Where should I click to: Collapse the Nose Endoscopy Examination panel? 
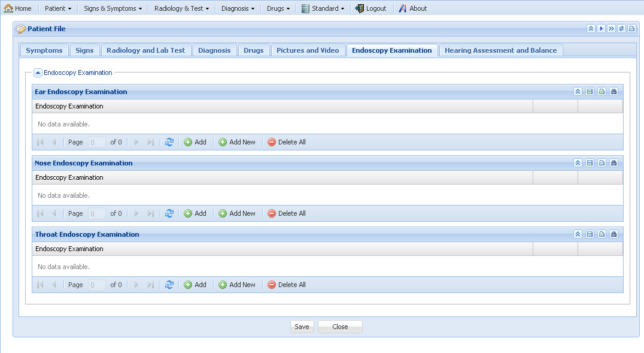pos(578,162)
